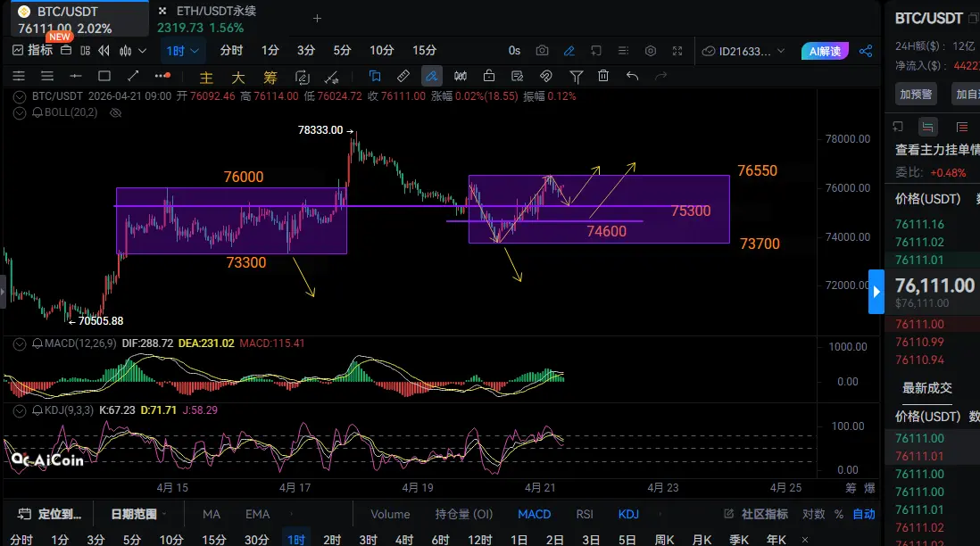Click the candlestick chart type icon
This screenshot has width=980, height=546.
click(x=126, y=51)
